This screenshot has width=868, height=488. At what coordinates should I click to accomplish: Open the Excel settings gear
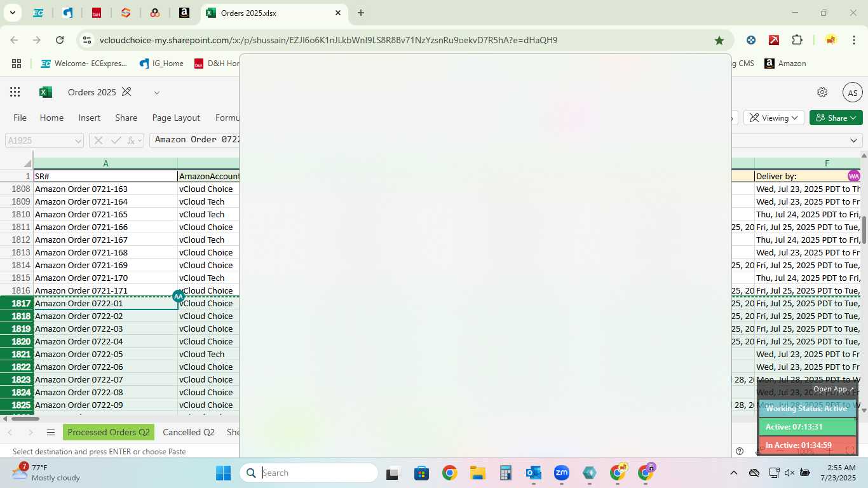click(822, 92)
